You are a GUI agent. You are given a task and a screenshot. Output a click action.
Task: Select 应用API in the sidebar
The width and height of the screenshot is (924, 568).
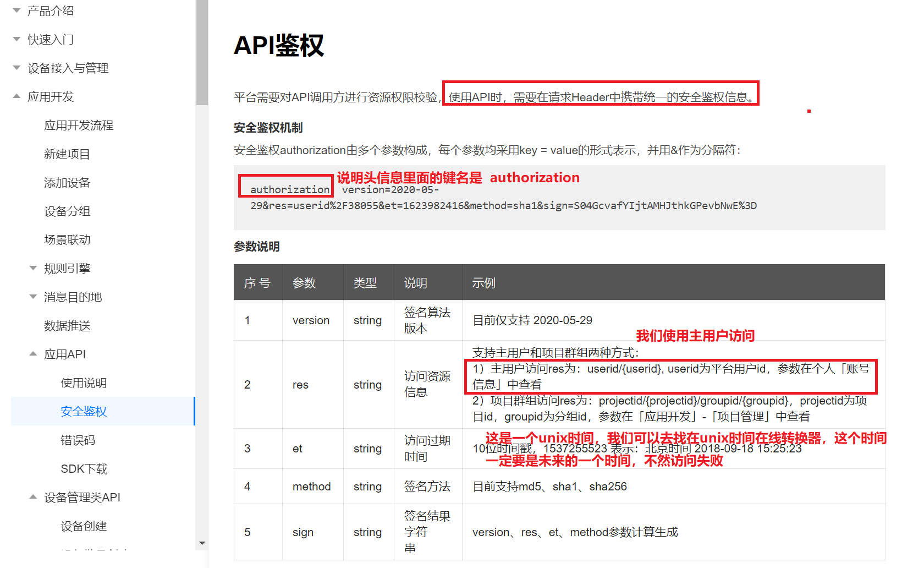point(65,354)
